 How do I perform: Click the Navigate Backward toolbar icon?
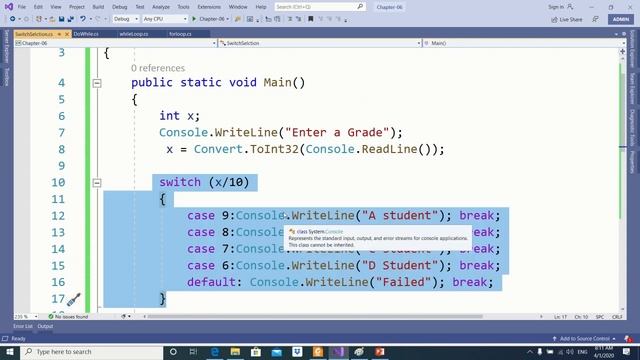coord(13,19)
